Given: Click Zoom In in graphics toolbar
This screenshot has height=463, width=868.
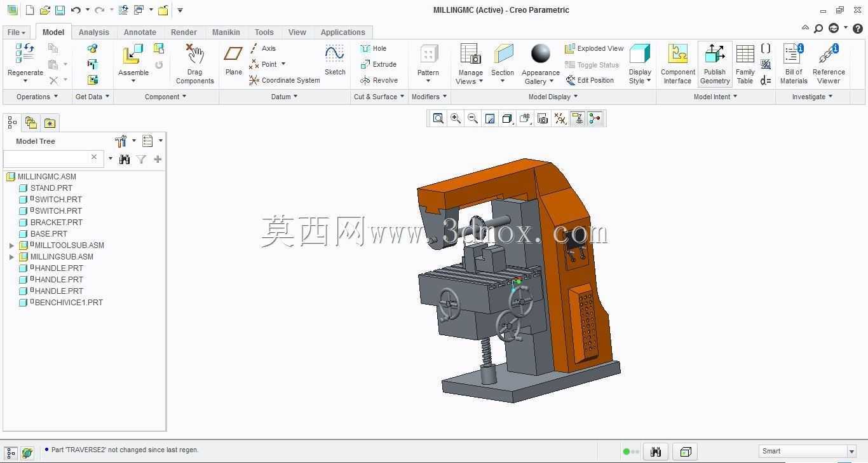Looking at the screenshot, I should 456,118.
